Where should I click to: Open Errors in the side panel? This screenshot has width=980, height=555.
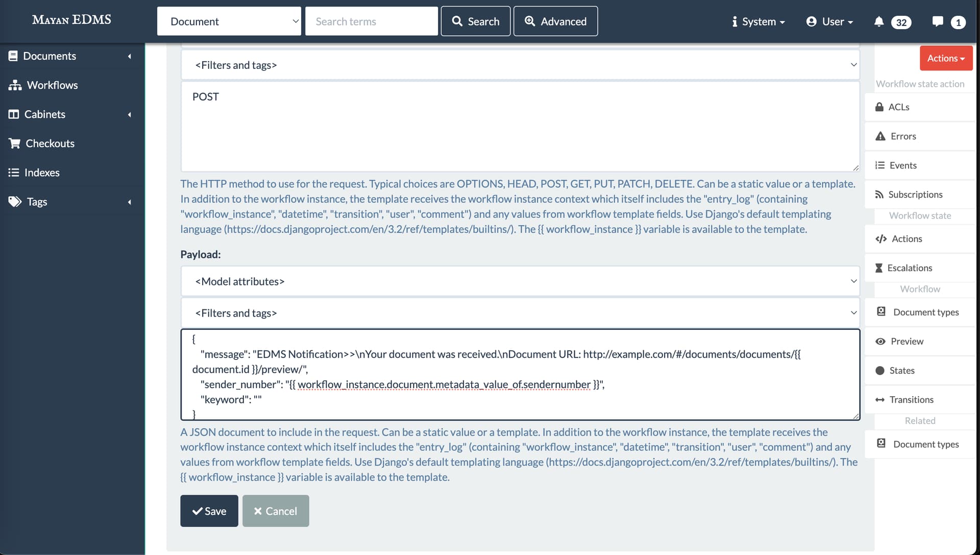pyautogui.click(x=920, y=136)
